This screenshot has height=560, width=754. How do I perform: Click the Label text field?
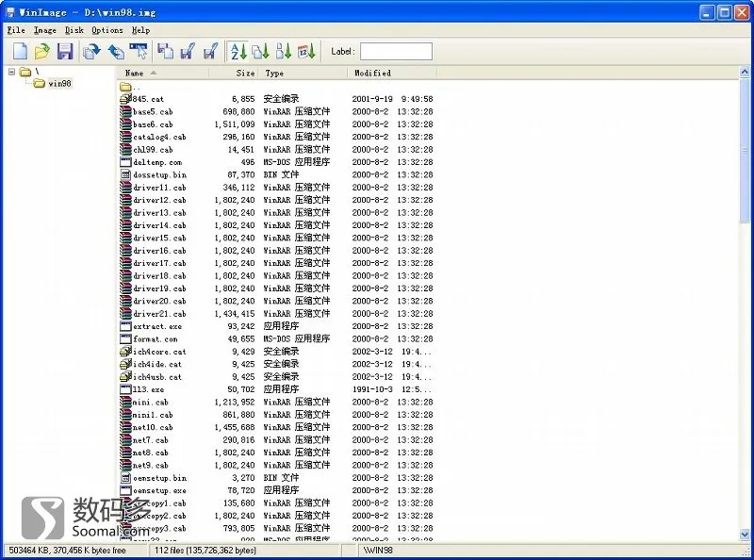coord(396,52)
